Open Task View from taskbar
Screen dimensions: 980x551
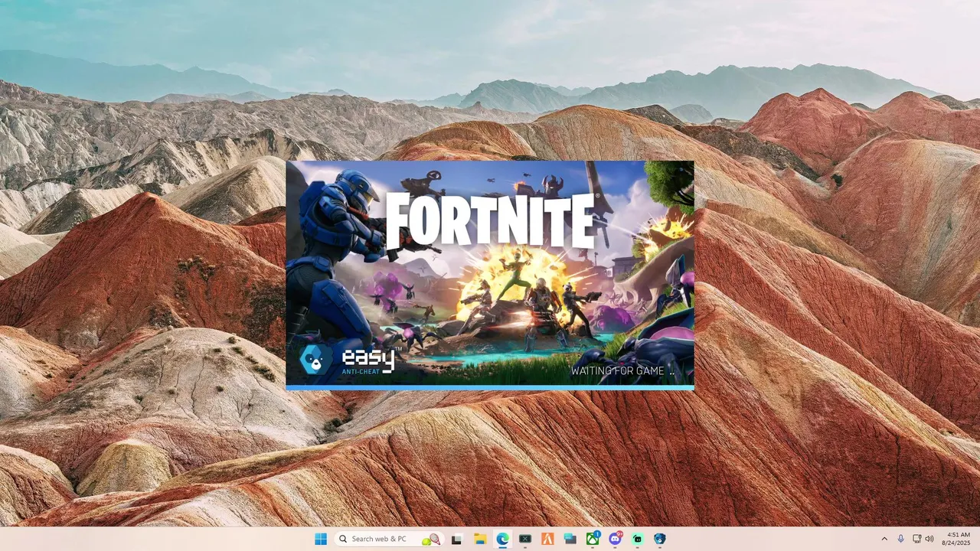click(x=457, y=539)
